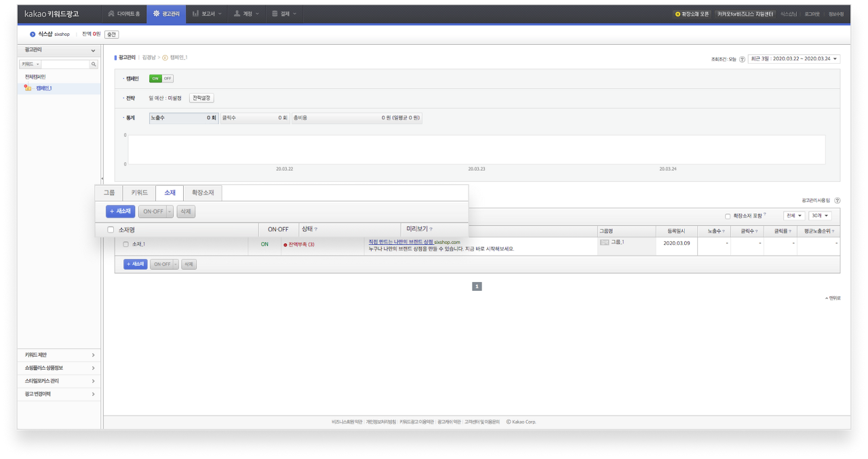Toggle the 캠페인 ON/OFF switch

pyautogui.click(x=161, y=79)
